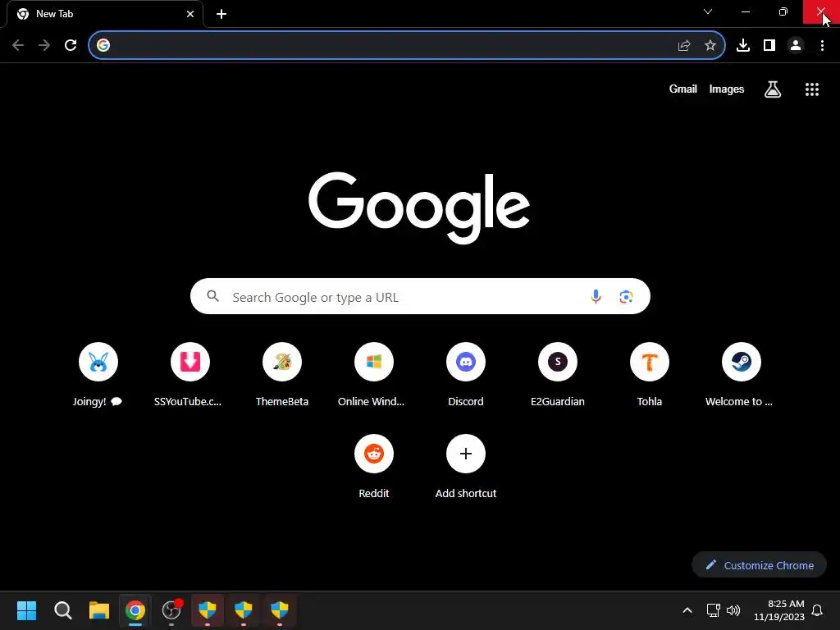840x630 pixels.
Task: Open the notification bell
Action: coord(818,610)
